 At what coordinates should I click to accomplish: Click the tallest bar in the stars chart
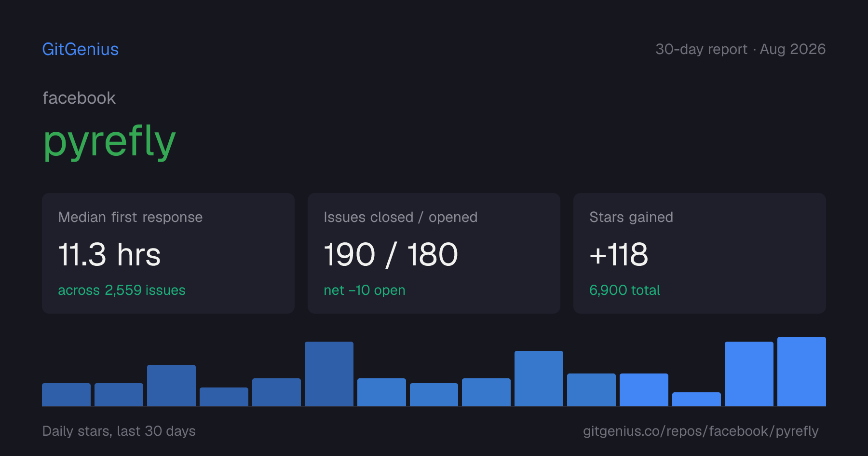[801, 372]
